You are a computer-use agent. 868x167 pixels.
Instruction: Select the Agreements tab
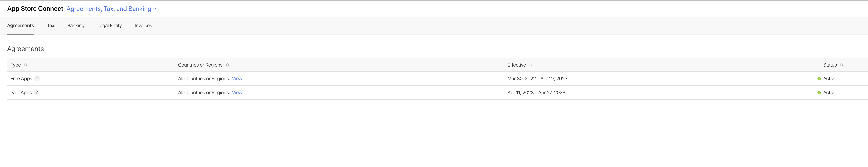coord(21,26)
